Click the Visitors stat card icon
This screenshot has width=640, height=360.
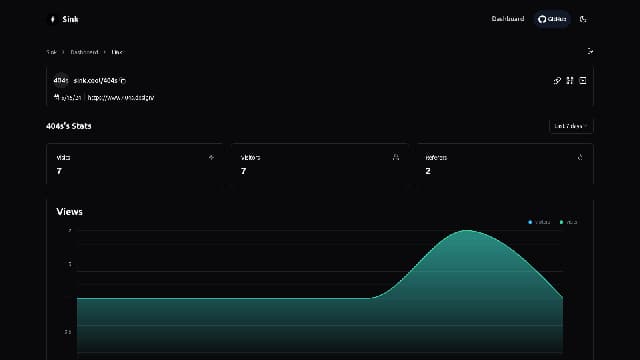click(396, 157)
